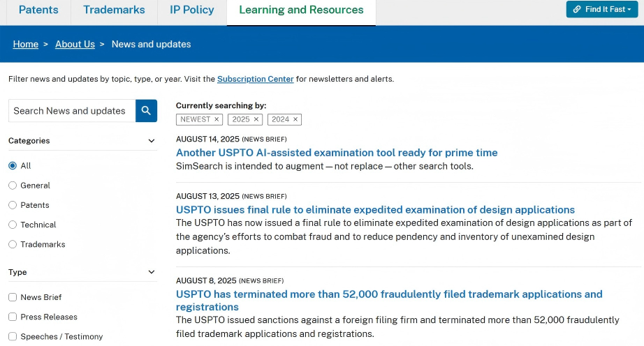This screenshot has height=346, width=644.
Task: Check the Speeches / Testimony checkbox
Action: 13,336
